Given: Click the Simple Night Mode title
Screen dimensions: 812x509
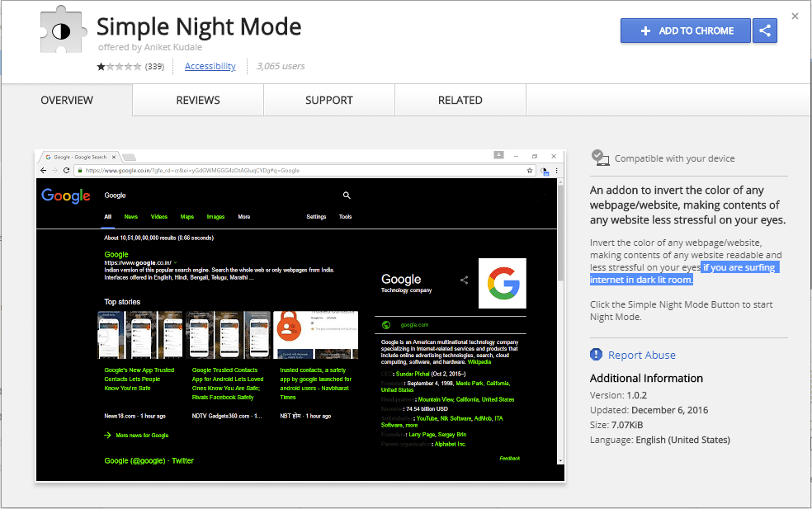Looking at the screenshot, I should pyautogui.click(x=199, y=26).
